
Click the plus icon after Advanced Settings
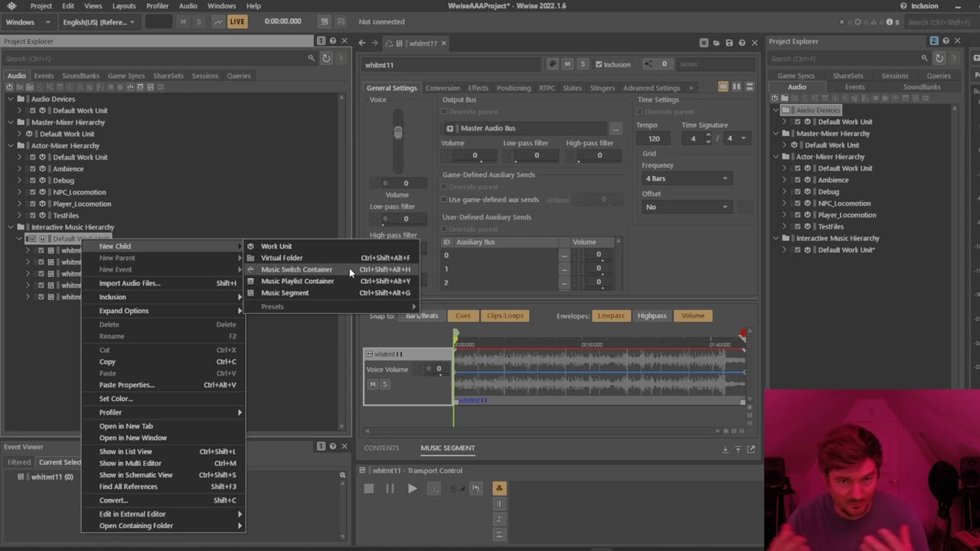pyautogui.click(x=691, y=88)
